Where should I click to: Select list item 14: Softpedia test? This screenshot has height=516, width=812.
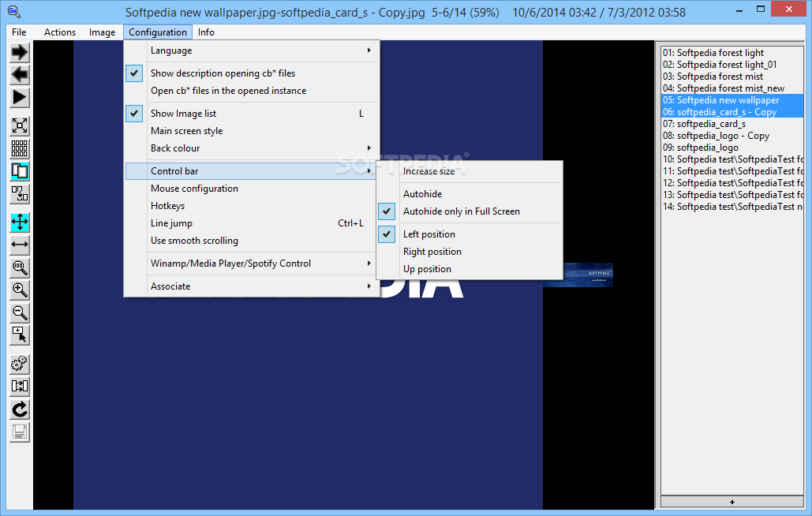point(732,207)
